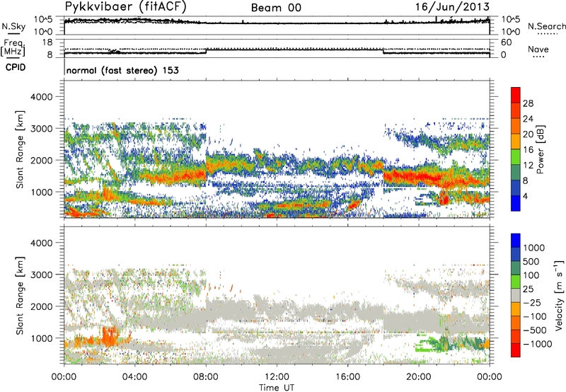Click the '-25' tick on the velocity colorbar
The image size is (566, 392).
pos(531,302)
